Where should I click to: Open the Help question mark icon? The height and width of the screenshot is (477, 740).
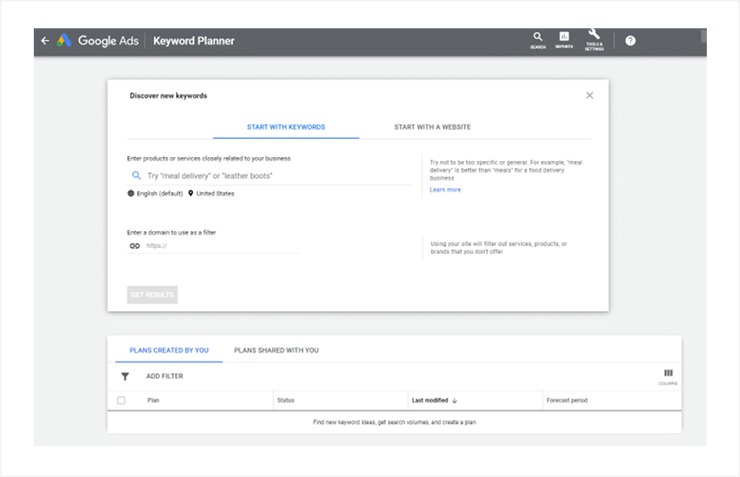tap(630, 41)
